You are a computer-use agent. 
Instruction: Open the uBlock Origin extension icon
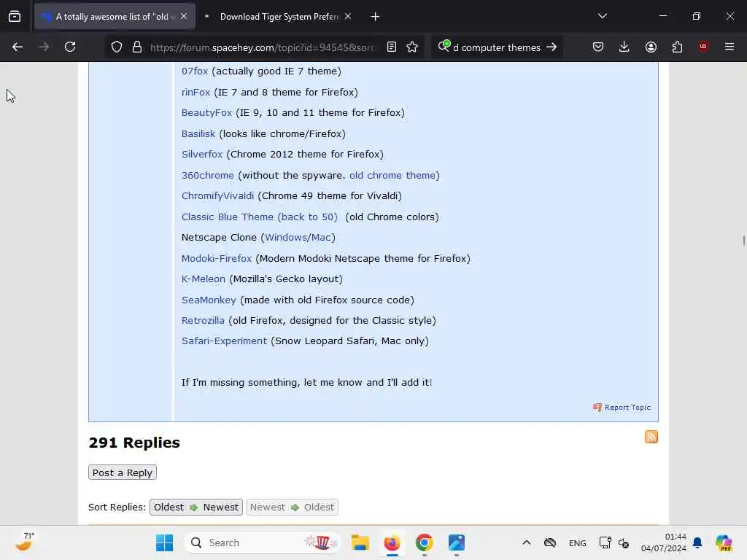(703, 47)
